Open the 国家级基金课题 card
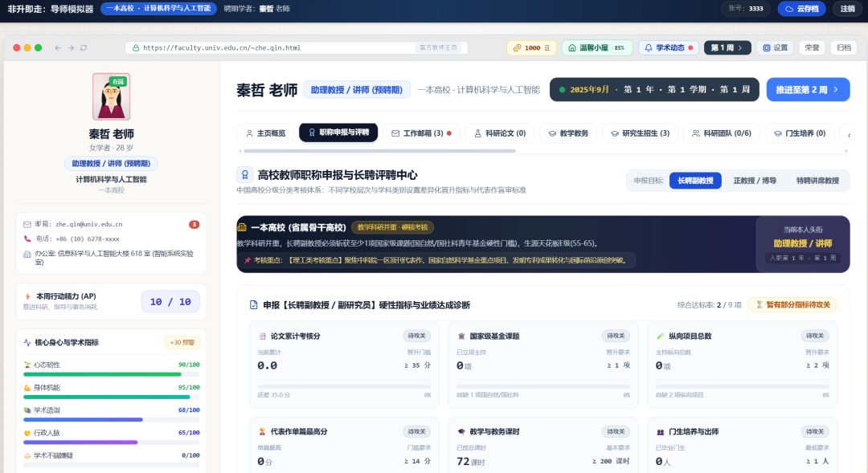868x473 pixels. [x=543, y=365]
